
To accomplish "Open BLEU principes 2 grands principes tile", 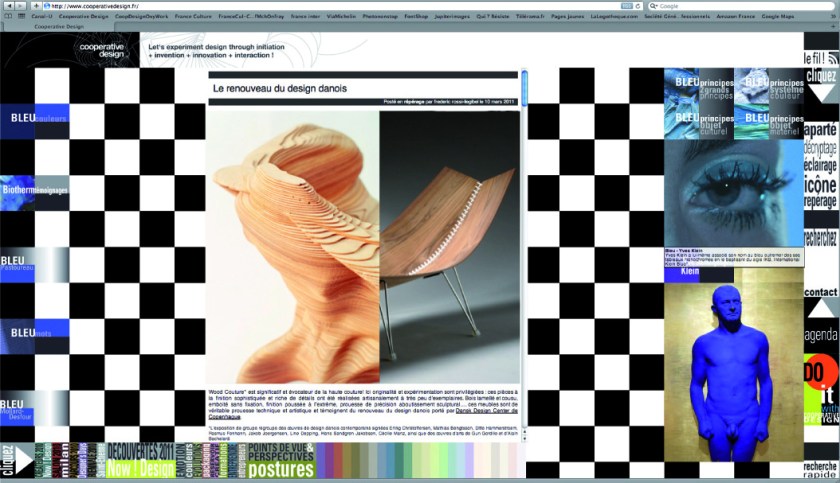I will click(699, 86).
